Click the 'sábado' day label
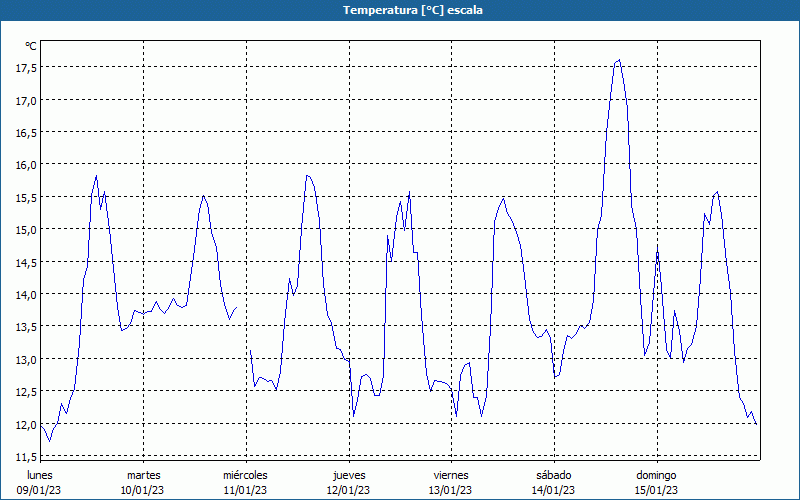Screen dimensions: 800x500 tap(554, 475)
